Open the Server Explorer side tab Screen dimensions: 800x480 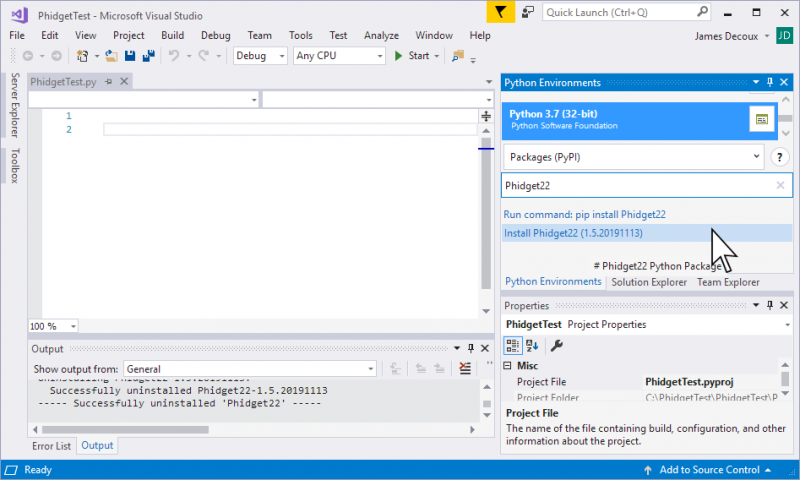[x=15, y=105]
